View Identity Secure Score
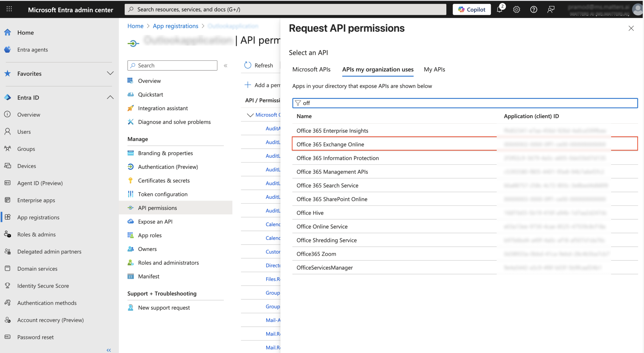Image resolution: width=644 pixels, height=353 pixels. pyautogui.click(x=43, y=286)
